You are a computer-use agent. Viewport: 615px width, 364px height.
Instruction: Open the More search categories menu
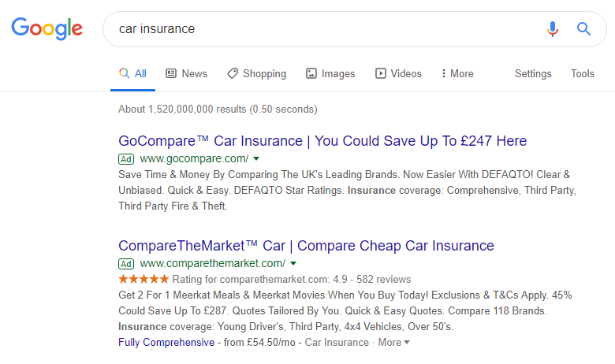[457, 73]
